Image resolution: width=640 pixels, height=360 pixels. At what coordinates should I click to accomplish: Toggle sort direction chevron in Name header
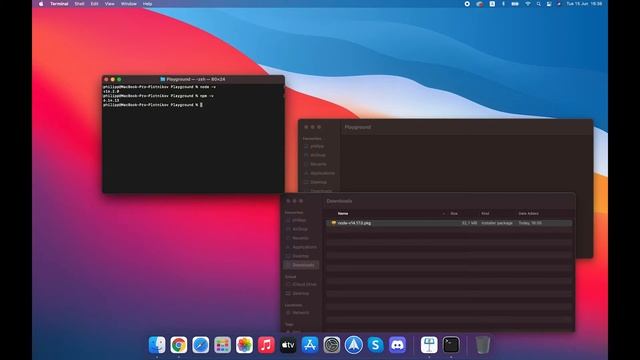click(444, 213)
